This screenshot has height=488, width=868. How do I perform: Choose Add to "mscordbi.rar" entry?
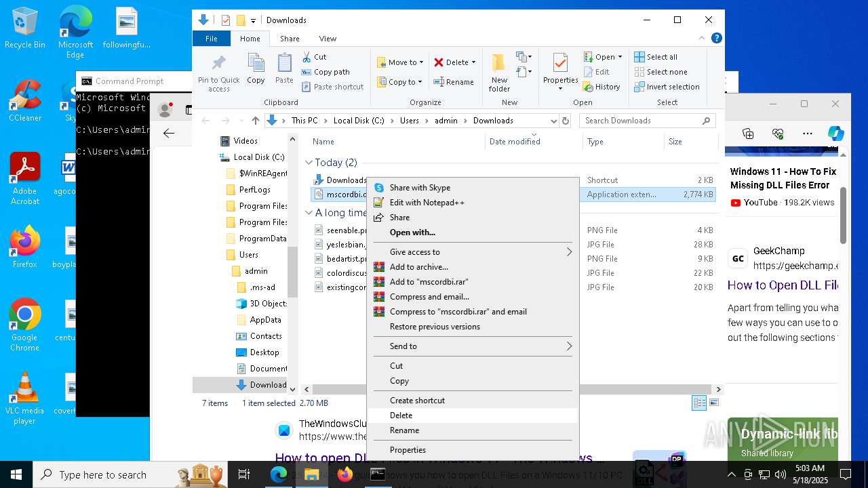473,282
